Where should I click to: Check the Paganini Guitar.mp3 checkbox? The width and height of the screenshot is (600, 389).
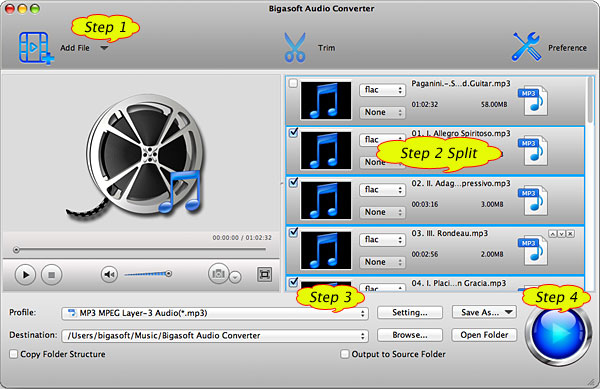point(293,83)
